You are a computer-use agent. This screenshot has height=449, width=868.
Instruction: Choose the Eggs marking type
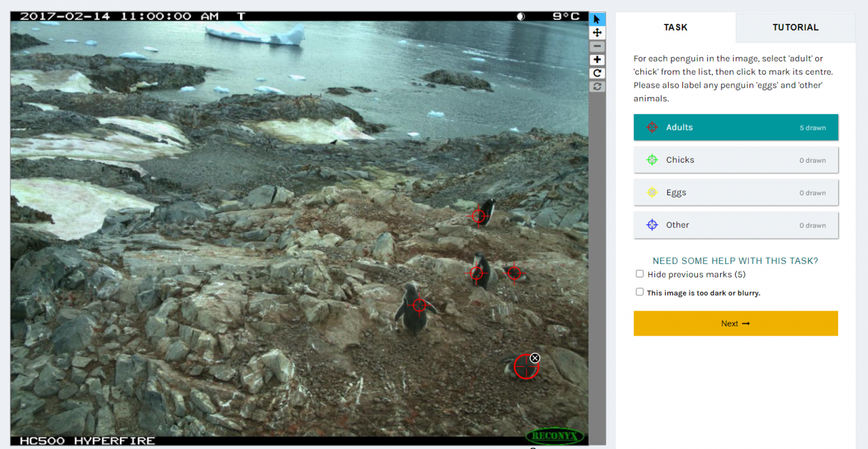(x=736, y=193)
